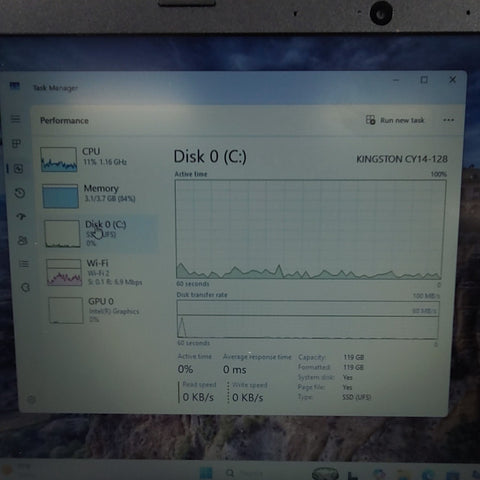Open the hamburger navigation menu
Viewport: 480px width, 480px height.
point(15,119)
